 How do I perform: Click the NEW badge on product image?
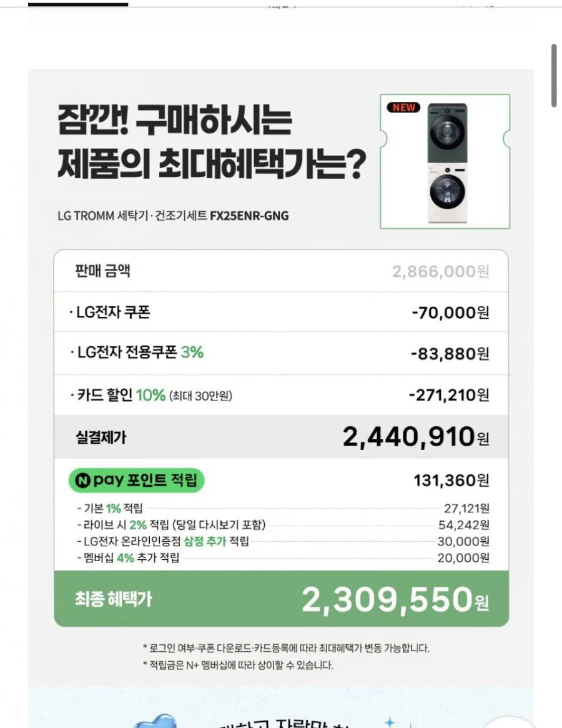pos(403,107)
